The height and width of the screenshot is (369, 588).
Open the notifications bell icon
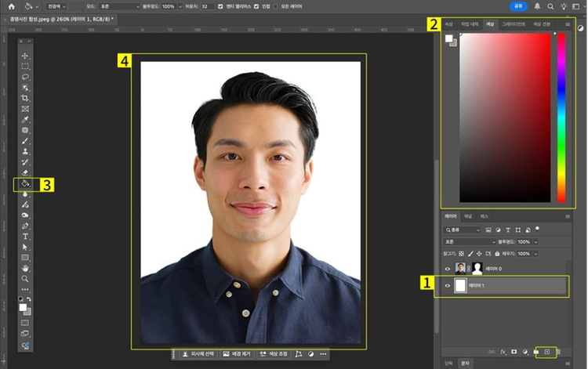click(x=537, y=6)
